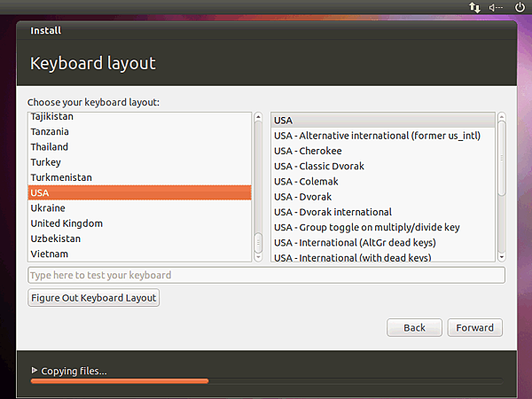Select Uzbekistan in the country list
The height and width of the screenshot is (399, 532).
[139, 239]
